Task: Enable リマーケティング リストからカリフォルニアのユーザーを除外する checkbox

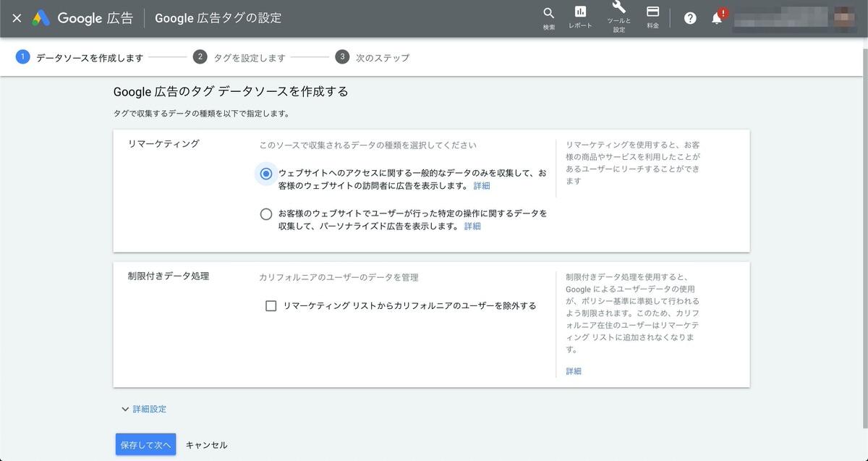Action: [271, 305]
